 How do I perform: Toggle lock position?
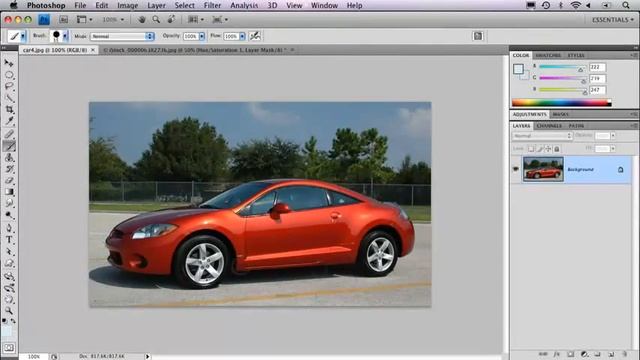[548, 149]
